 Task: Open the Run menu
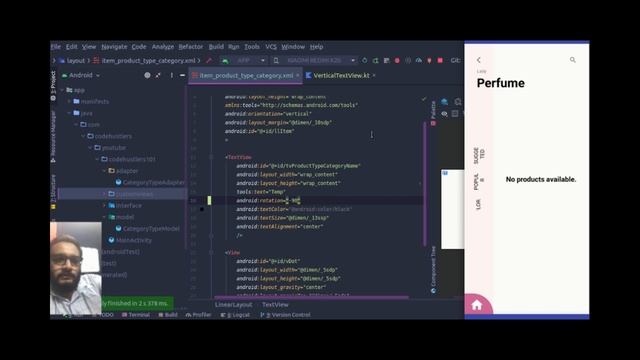pos(233,47)
